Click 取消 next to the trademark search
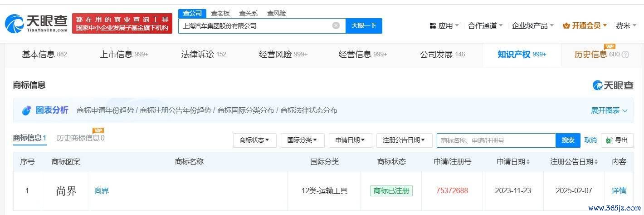This screenshot has width=644, height=215. click(590, 140)
